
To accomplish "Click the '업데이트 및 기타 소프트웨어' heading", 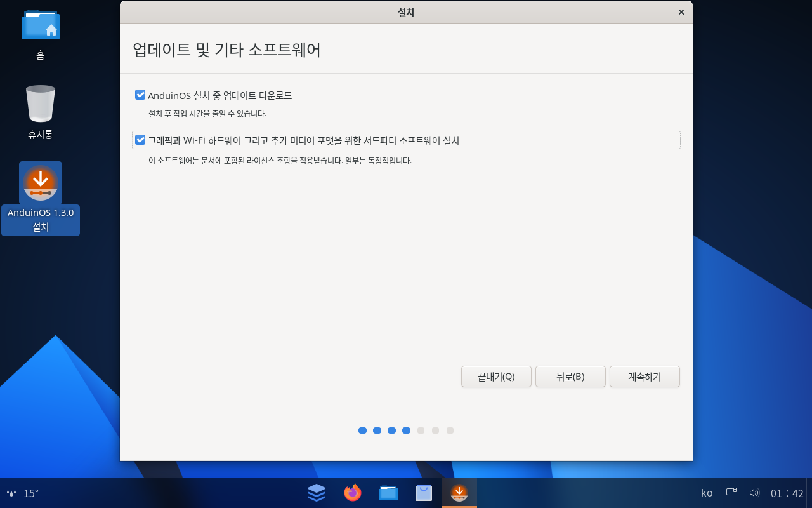I will [226, 50].
